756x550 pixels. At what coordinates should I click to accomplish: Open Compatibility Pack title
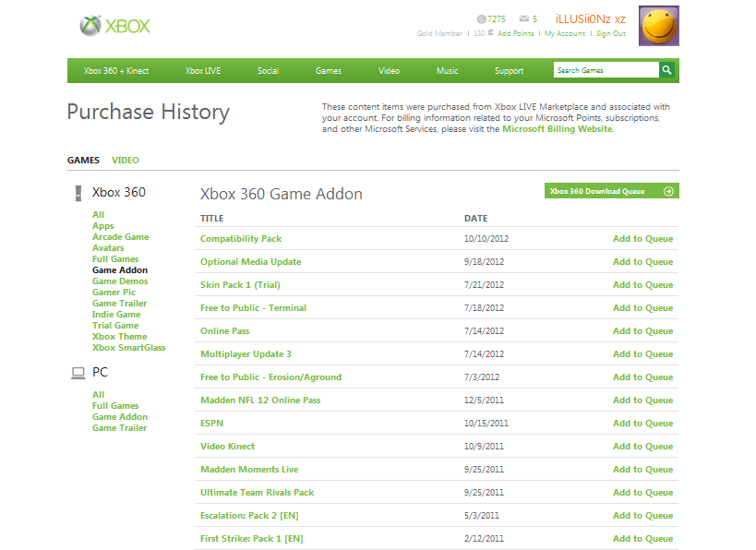(241, 239)
